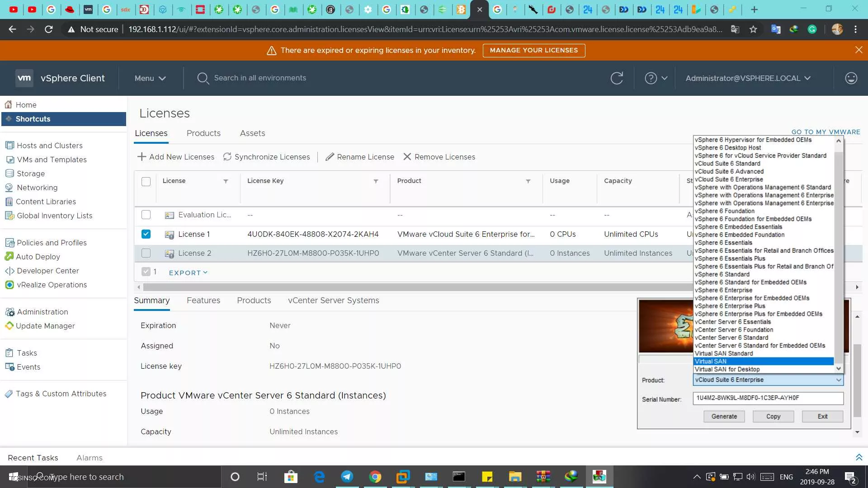
Task: Click the vm logo in vSphere header
Action: pos(24,78)
